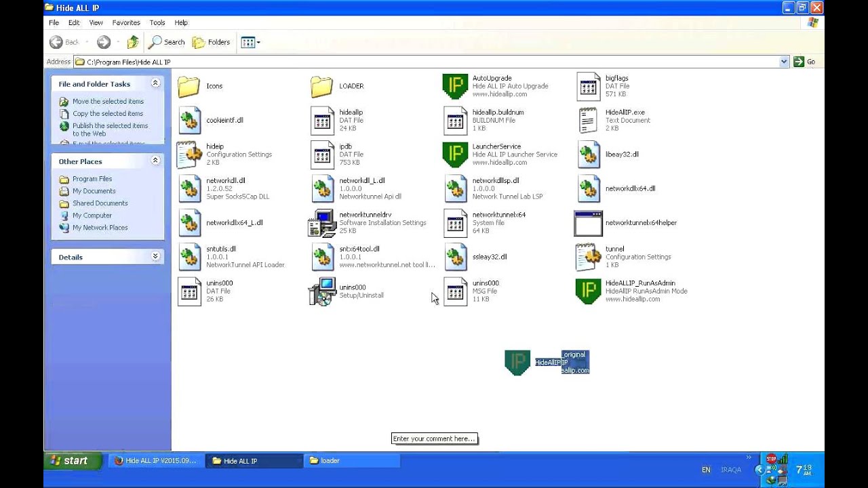This screenshot has height=488, width=868.
Task: Open the Edit menu
Action: [74, 22]
